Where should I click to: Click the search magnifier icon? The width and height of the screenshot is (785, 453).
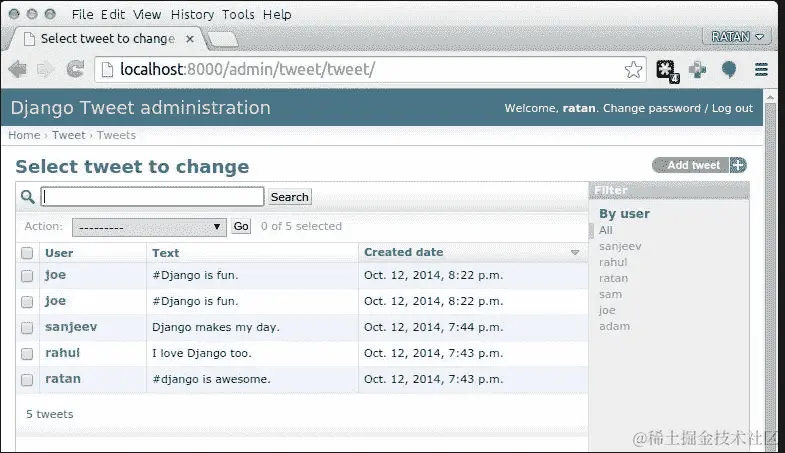(28, 197)
